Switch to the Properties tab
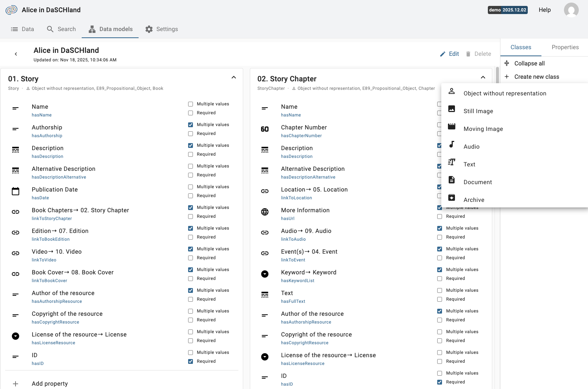This screenshot has height=389, width=588. click(x=565, y=47)
